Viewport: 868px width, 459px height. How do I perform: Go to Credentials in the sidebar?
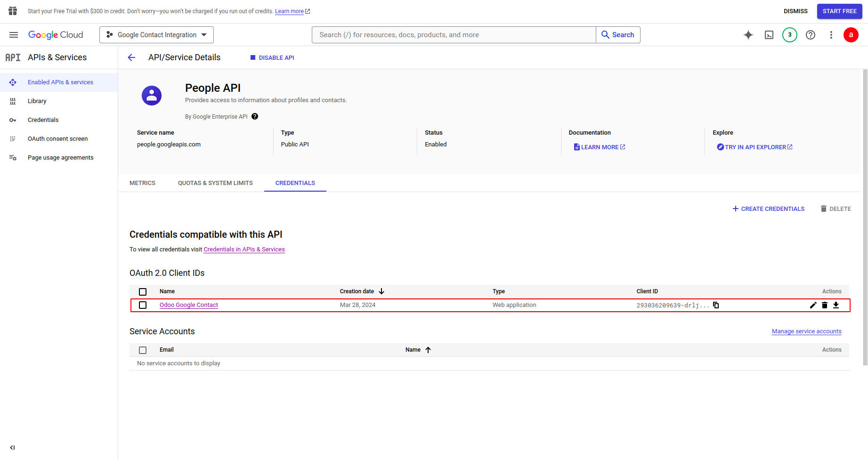43,120
